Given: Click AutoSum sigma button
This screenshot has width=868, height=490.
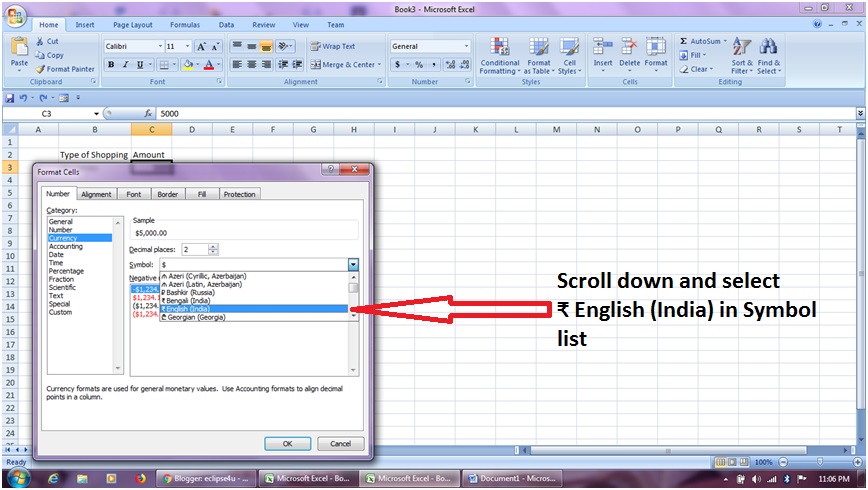Looking at the screenshot, I should pyautogui.click(x=702, y=41).
